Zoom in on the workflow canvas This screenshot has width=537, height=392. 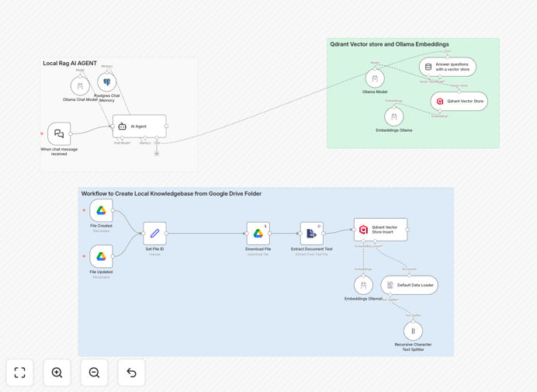[x=57, y=373]
